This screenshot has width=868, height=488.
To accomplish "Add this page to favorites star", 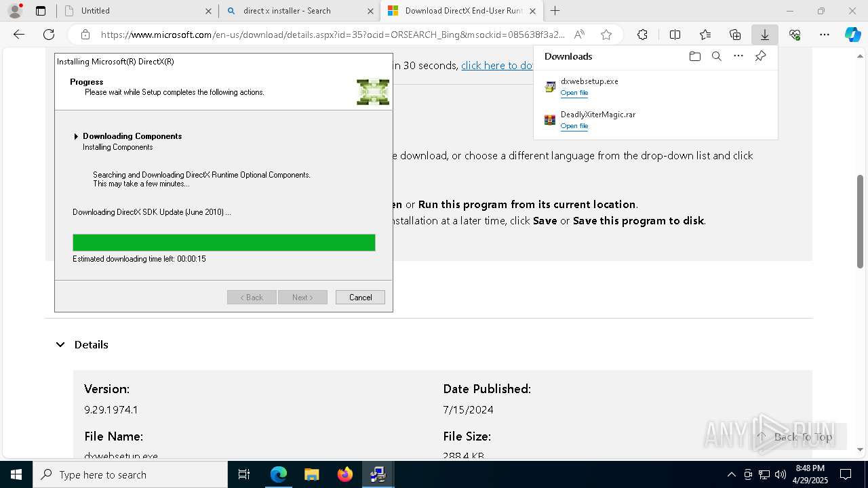I will [606, 35].
